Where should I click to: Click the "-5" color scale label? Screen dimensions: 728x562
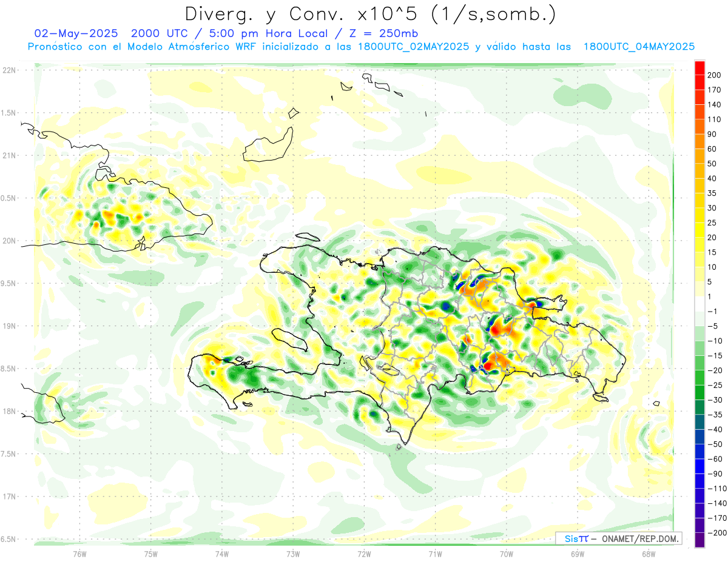(x=712, y=326)
